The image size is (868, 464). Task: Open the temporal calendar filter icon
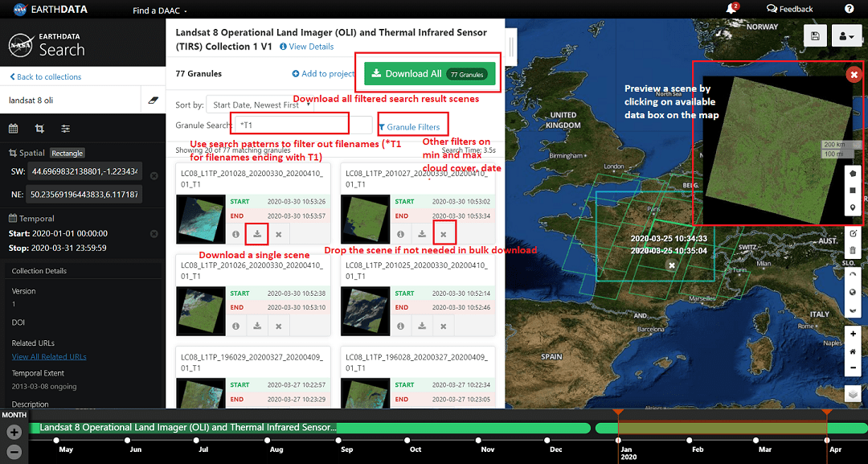click(14, 129)
